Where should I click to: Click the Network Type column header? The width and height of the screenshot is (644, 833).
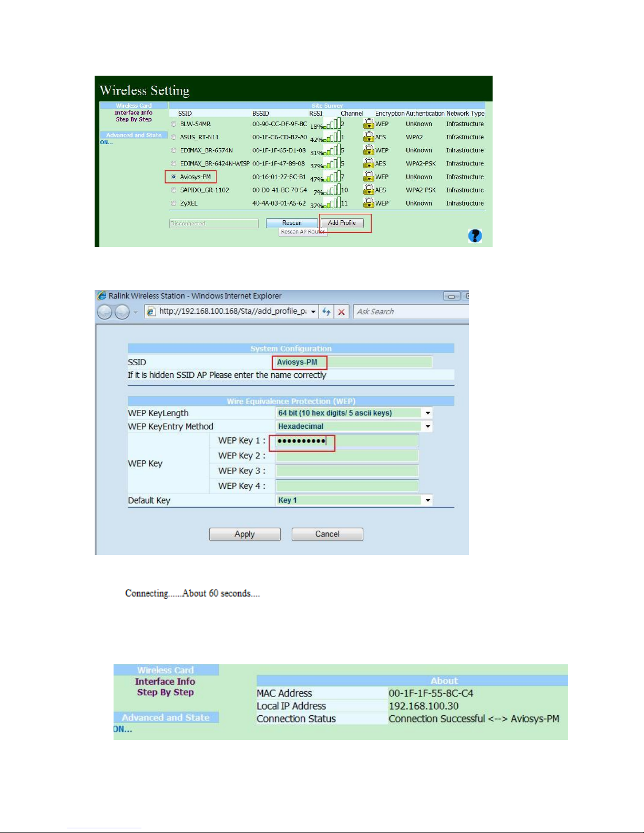pos(465,114)
